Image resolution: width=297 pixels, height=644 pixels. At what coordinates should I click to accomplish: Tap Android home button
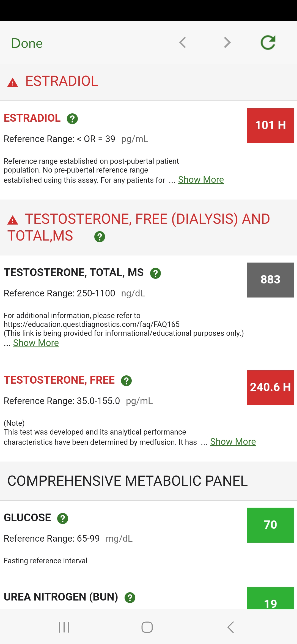click(x=147, y=627)
